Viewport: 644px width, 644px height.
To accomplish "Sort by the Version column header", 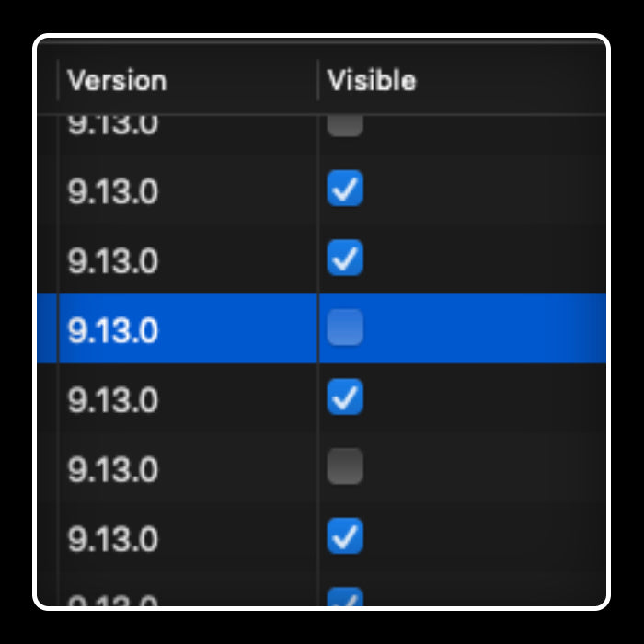I will coord(117,80).
